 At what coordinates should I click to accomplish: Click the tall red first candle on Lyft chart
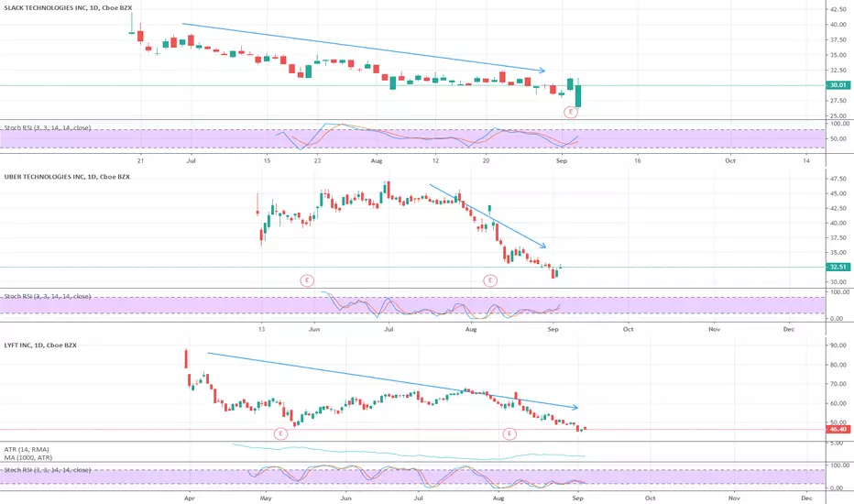[186, 359]
